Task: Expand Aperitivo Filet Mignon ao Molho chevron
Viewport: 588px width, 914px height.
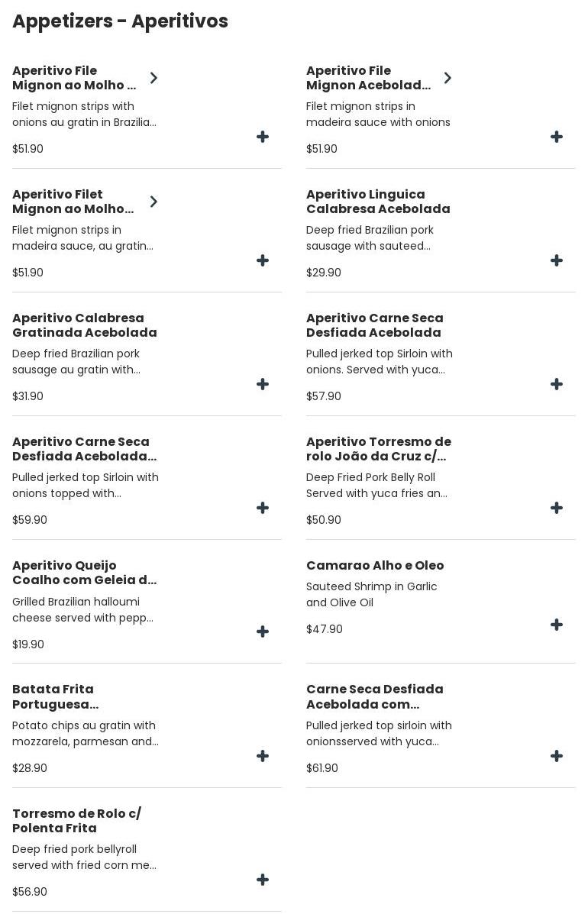Action: (x=153, y=202)
